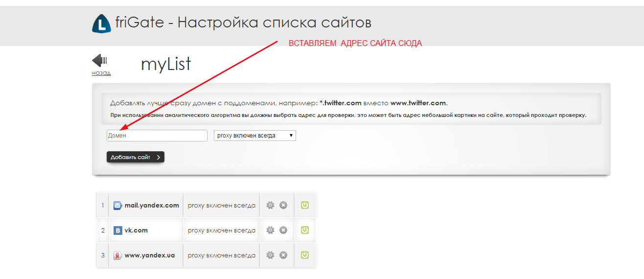Click the *.twitter.com example text
The image size is (644, 279).
click(341, 103)
